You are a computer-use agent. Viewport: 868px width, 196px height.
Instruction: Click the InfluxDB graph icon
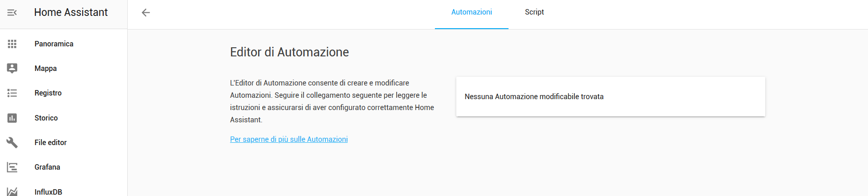point(12,191)
